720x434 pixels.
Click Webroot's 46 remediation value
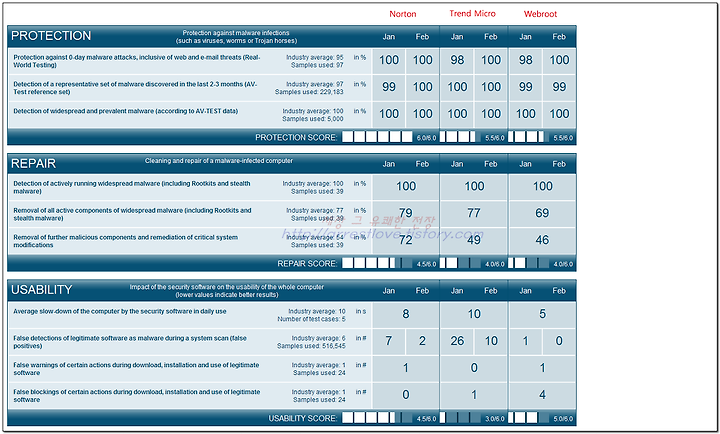542,240
